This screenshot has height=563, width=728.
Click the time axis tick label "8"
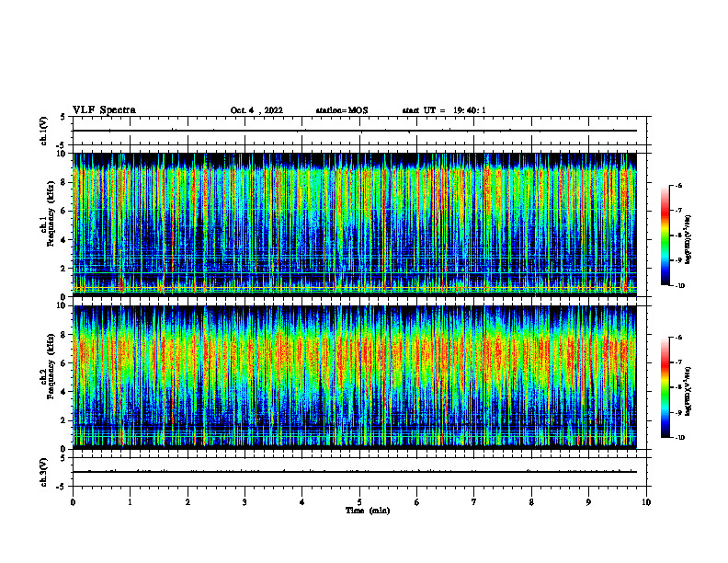(x=531, y=502)
